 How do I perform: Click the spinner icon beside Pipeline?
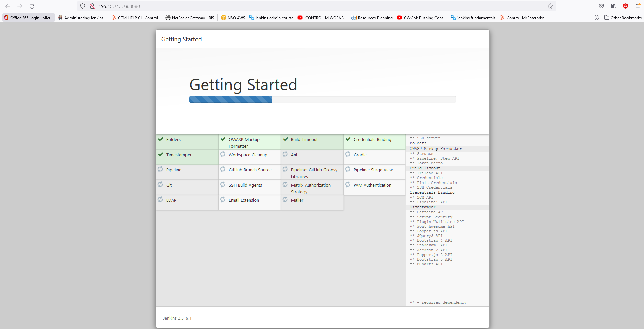coord(160,169)
